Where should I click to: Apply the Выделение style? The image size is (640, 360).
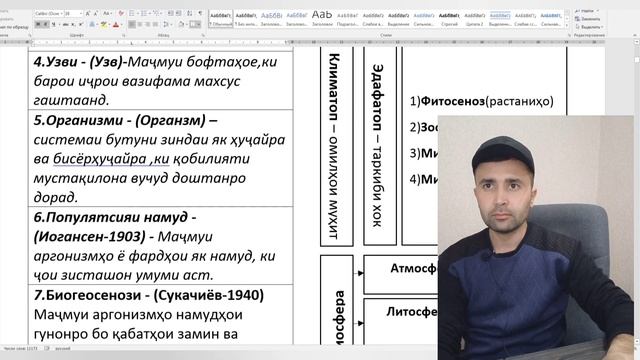coord(398,19)
